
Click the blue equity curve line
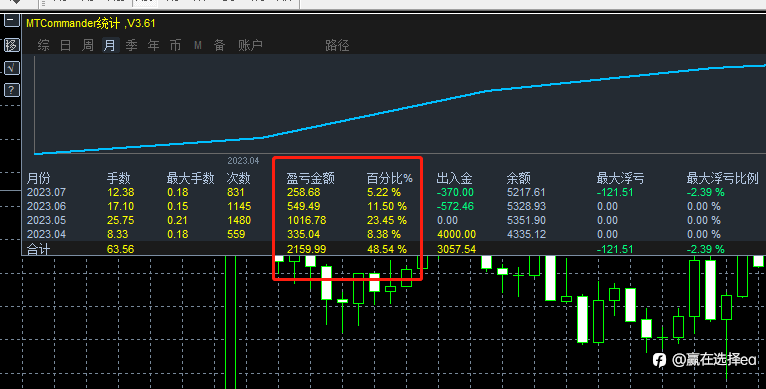pyautogui.click(x=401, y=109)
